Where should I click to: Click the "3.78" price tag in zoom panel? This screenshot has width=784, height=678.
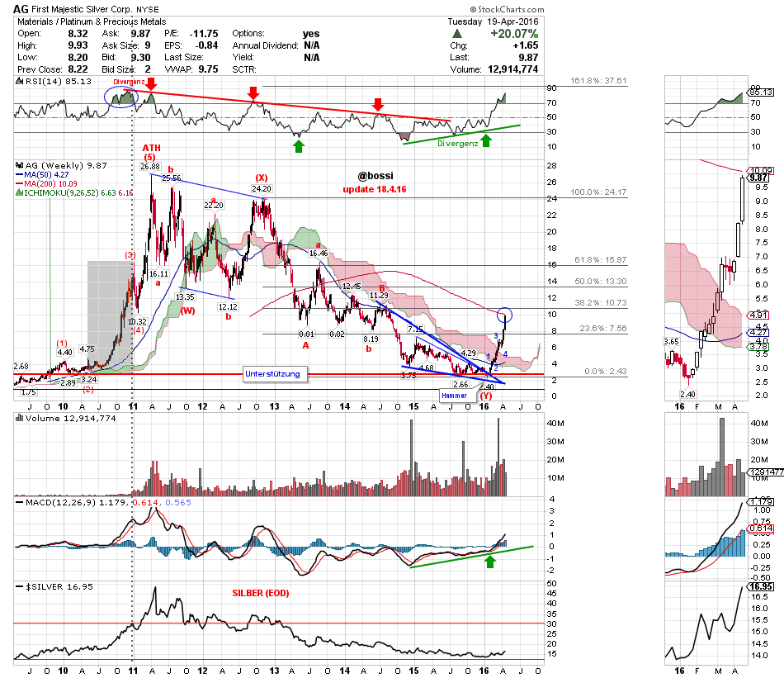point(759,347)
